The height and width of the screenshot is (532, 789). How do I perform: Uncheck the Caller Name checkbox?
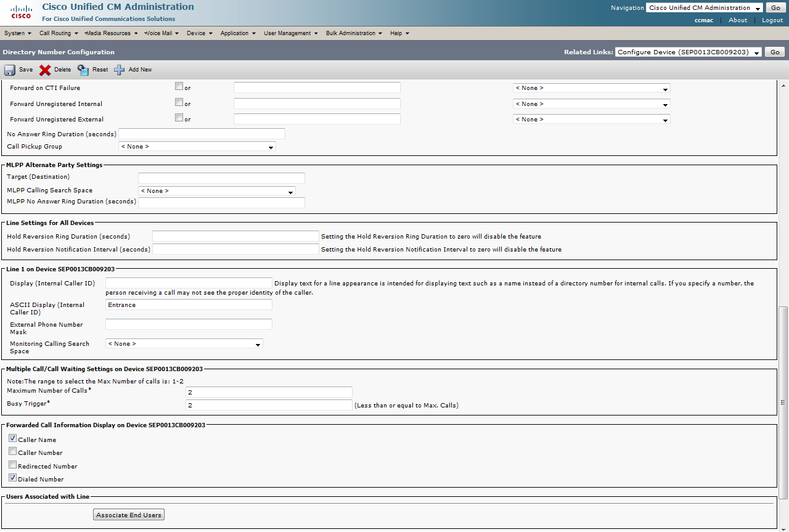coord(12,439)
